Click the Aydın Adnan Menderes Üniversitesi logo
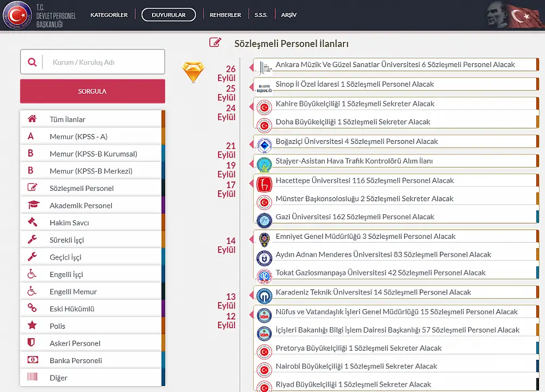 click(264, 258)
